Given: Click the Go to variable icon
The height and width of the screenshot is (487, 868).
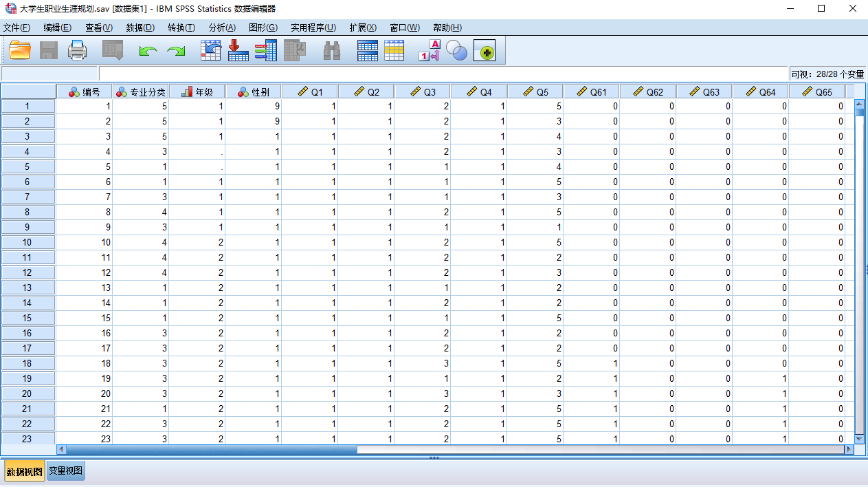Looking at the screenshot, I should click(238, 50).
